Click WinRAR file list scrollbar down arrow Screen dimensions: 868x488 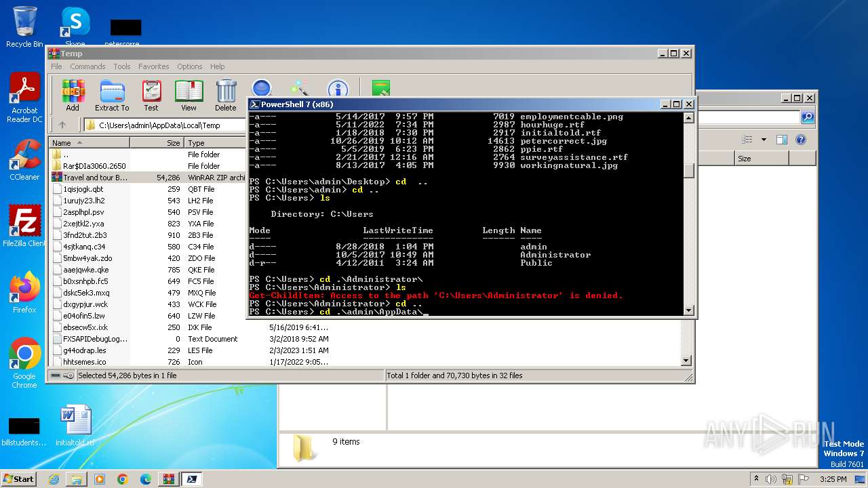point(686,361)
